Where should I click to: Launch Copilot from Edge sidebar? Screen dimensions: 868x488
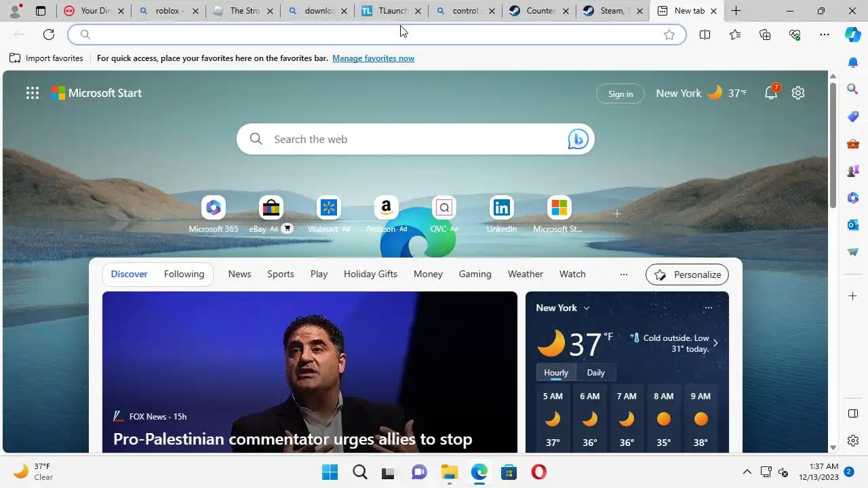click(853, 35)
